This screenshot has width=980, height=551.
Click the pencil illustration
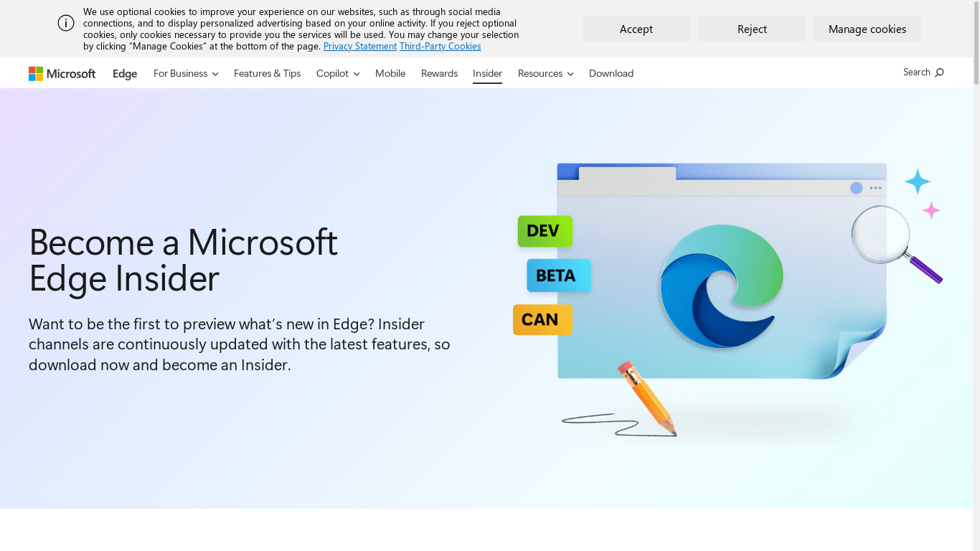[647, 398]
